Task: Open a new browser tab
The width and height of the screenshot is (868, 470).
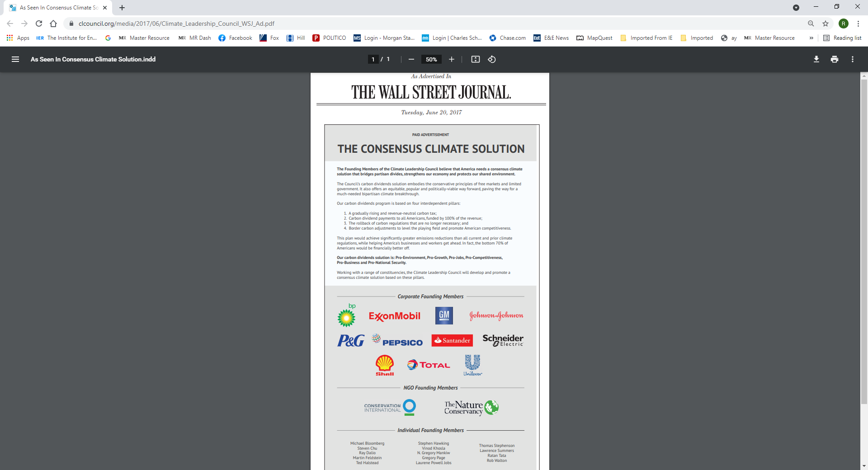Action: tap(122, 8)
